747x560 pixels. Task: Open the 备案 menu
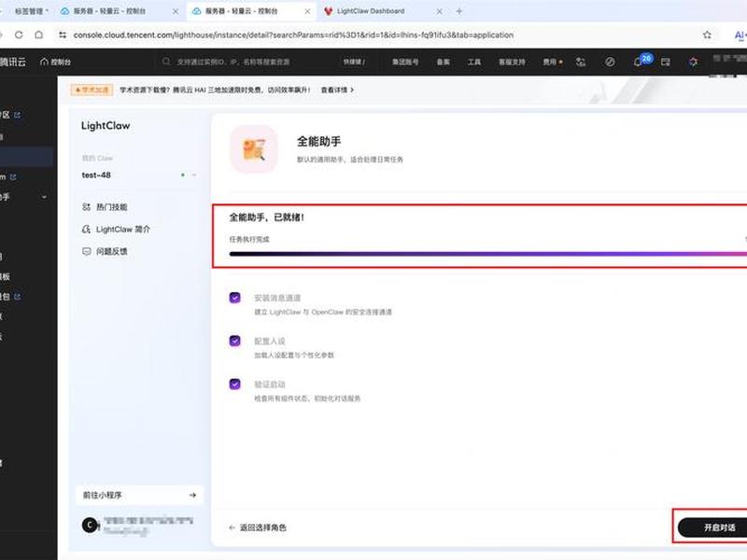coord(443,62)
